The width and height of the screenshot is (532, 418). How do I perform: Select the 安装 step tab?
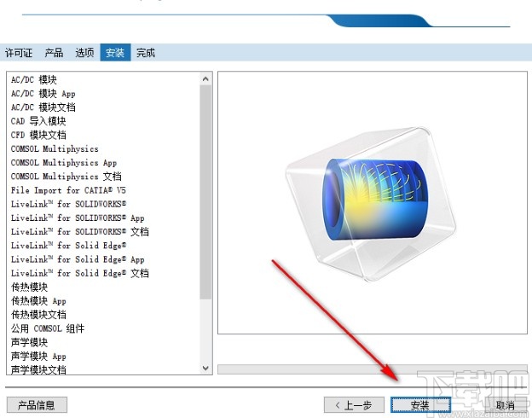coord(115,53)
